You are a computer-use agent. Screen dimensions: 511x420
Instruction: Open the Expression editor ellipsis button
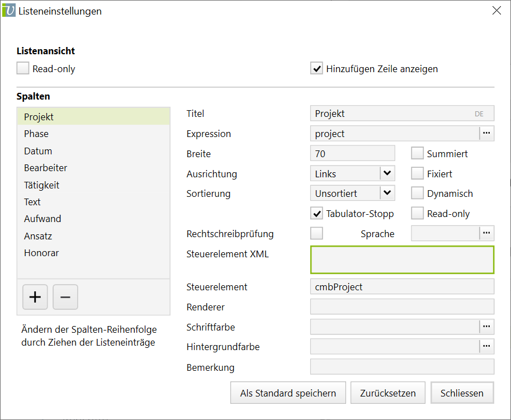[x=486, y=133]
